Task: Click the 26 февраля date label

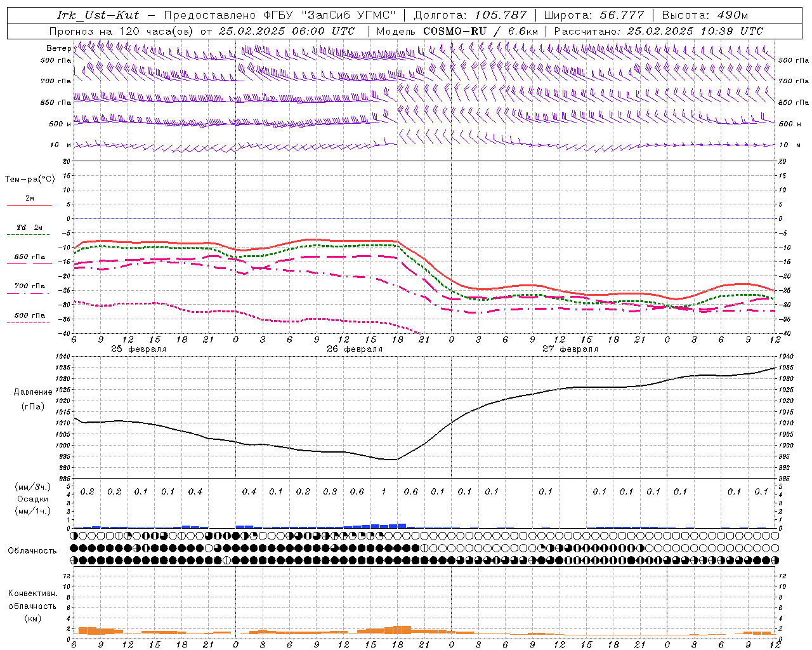Action: (x=354, y=348)
